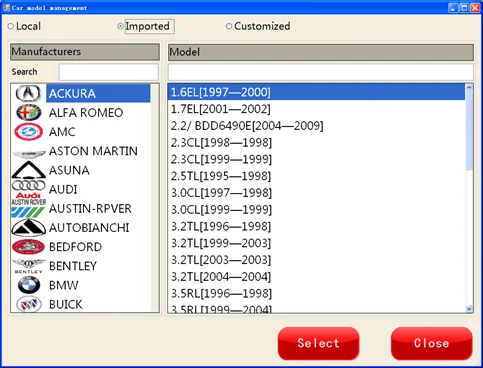Click the Autobianchi logo icon
The height and width of the screenshot is (368, 483).
coord(29,228)
